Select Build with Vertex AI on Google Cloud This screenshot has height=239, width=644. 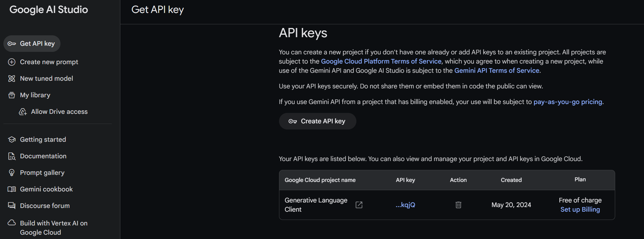pyautogui.click(x=53, y=228)
